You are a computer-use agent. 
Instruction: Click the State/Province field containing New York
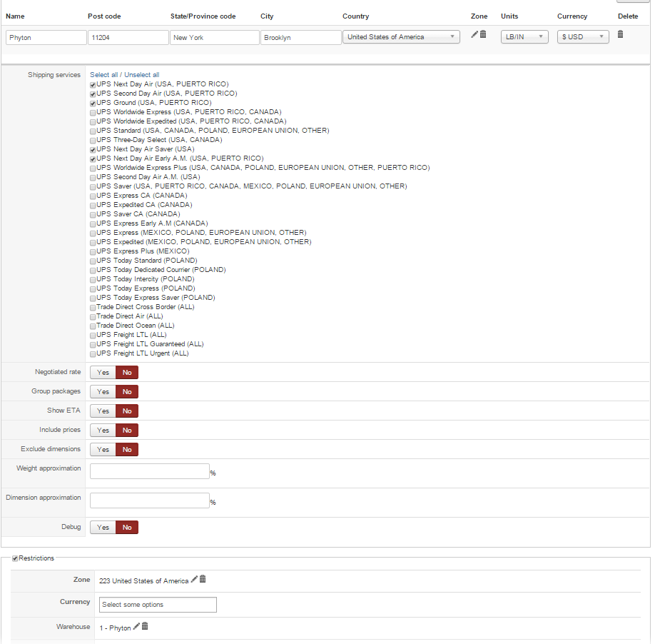click(x=214, y=38)
